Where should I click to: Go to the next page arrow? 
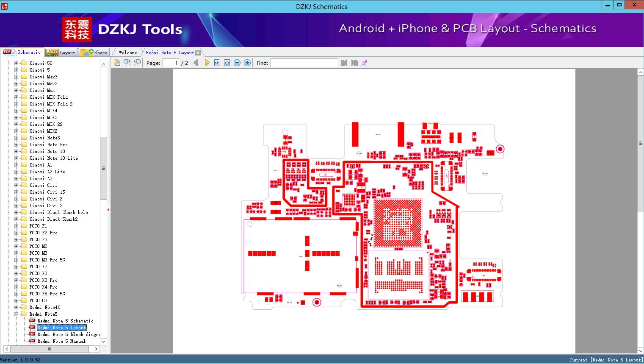(x=207, y=63)
